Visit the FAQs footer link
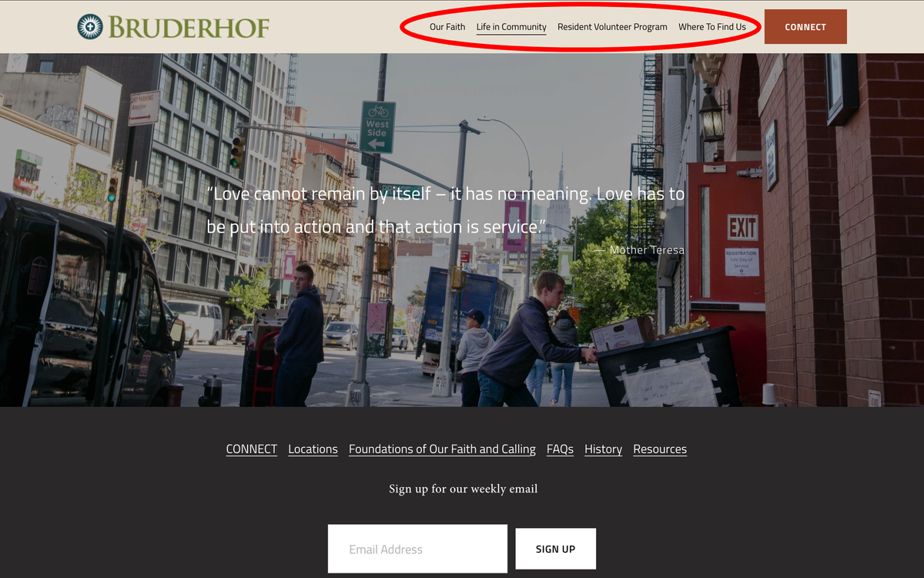 tap(560, 449)
